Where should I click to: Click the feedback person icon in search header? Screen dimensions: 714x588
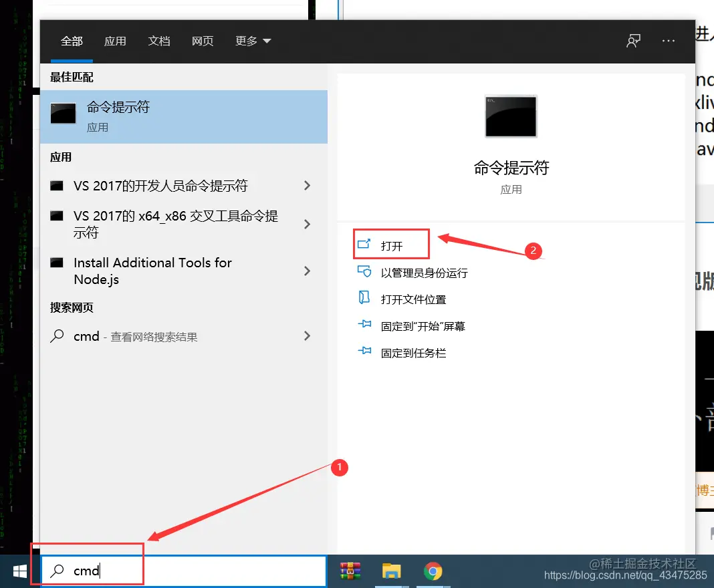click(633, 41)
